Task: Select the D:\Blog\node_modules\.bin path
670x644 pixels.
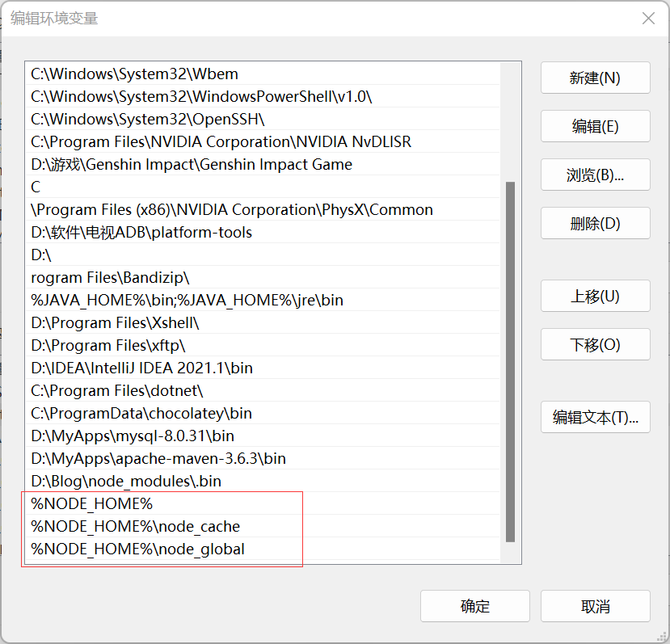Action: [126, 482]
